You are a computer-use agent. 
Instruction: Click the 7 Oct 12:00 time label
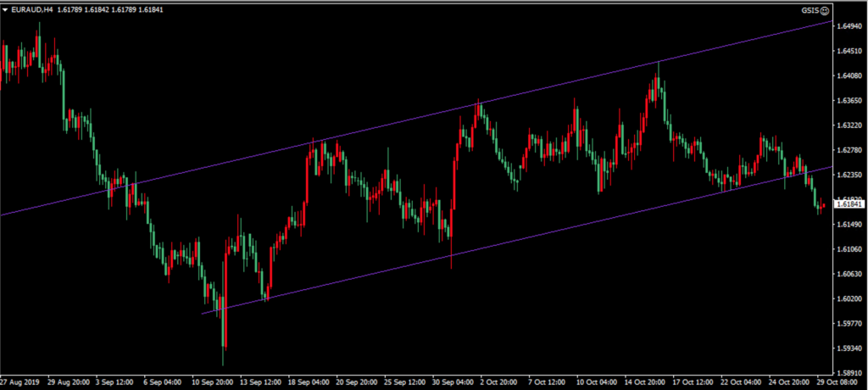548,383
